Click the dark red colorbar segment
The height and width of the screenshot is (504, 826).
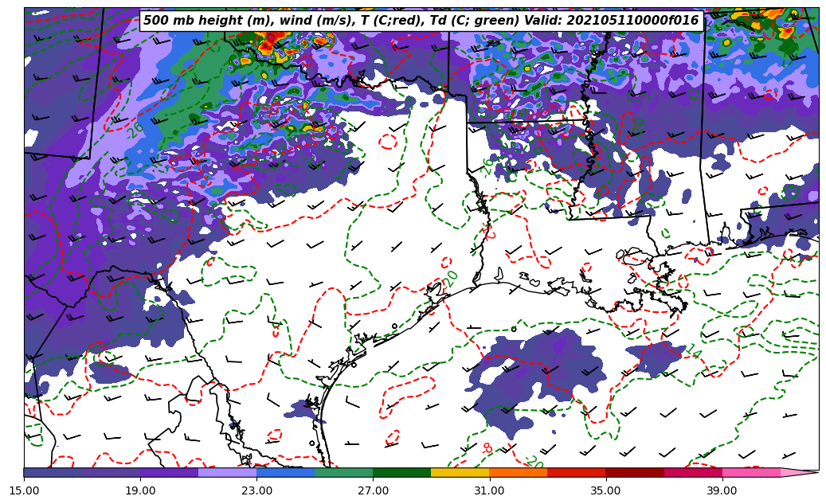click(x=634, y=472)
